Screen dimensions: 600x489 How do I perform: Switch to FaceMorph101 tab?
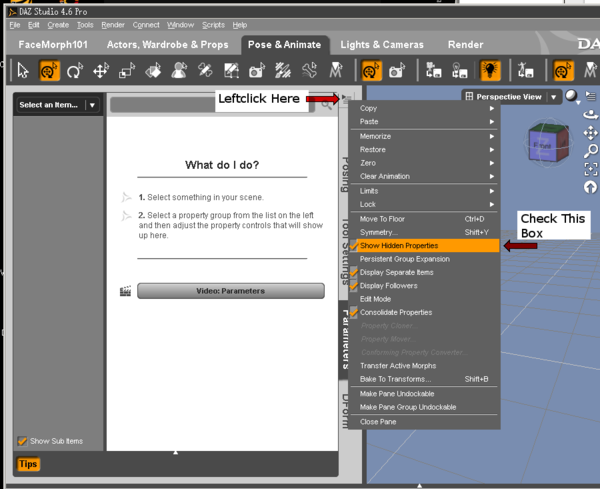click(x=53, y=45)
